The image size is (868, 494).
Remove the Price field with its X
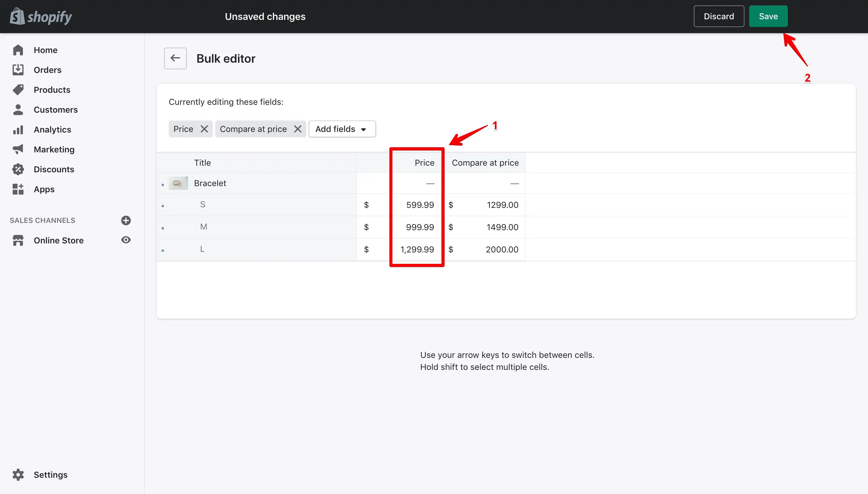(204, 129)
